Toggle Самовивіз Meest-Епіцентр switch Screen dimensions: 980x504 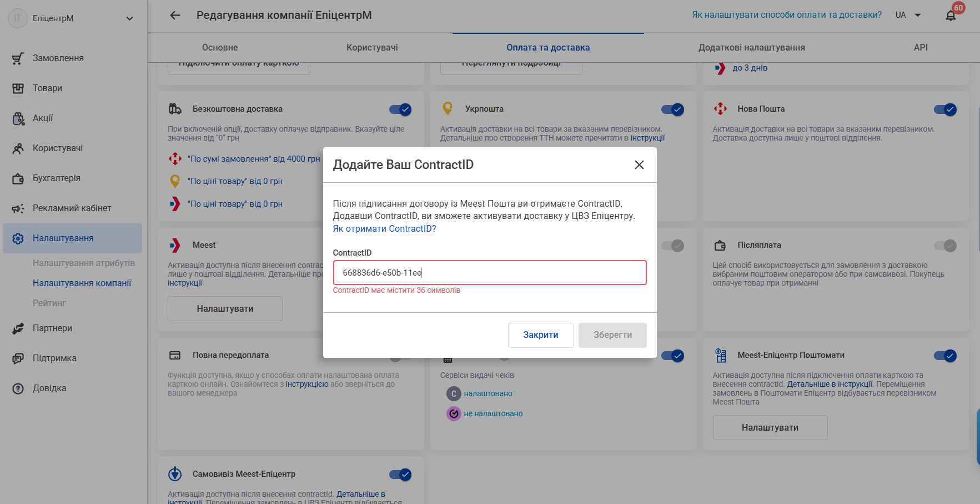pyautogui.click(x=400, y=475)
